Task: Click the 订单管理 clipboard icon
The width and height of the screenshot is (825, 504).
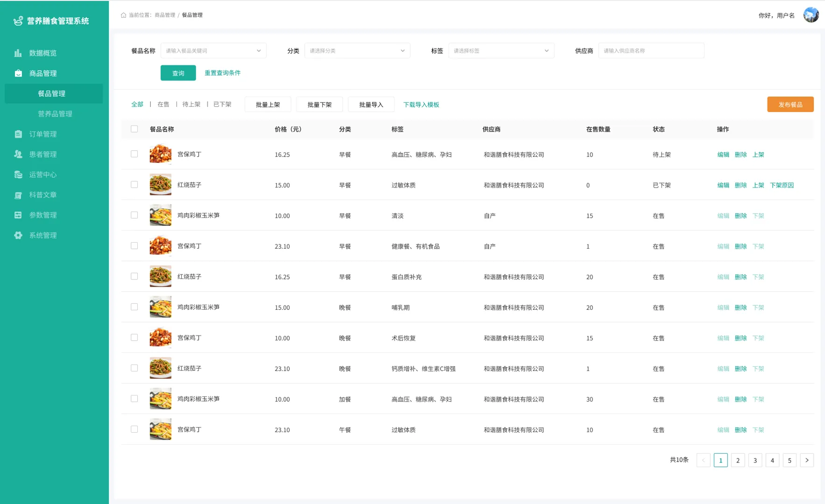Action: tap(18, 134)
